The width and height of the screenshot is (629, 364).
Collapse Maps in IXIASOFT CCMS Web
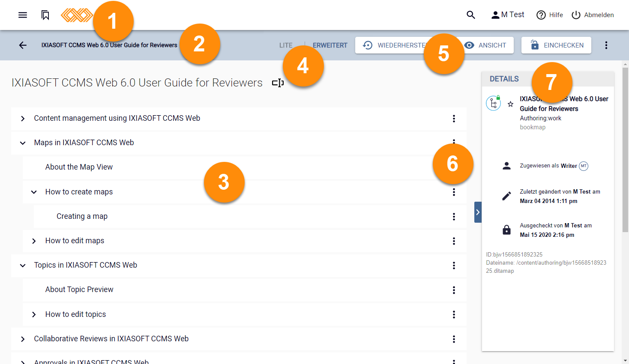[x=23, y=143]
